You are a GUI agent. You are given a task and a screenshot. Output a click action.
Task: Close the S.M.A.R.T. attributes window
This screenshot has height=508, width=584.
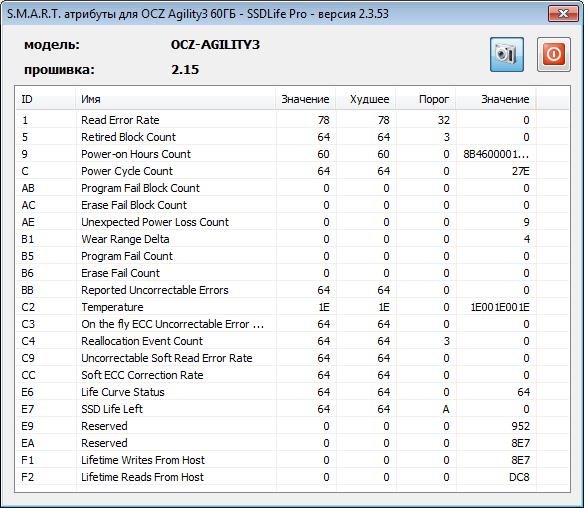click(564, 14)
